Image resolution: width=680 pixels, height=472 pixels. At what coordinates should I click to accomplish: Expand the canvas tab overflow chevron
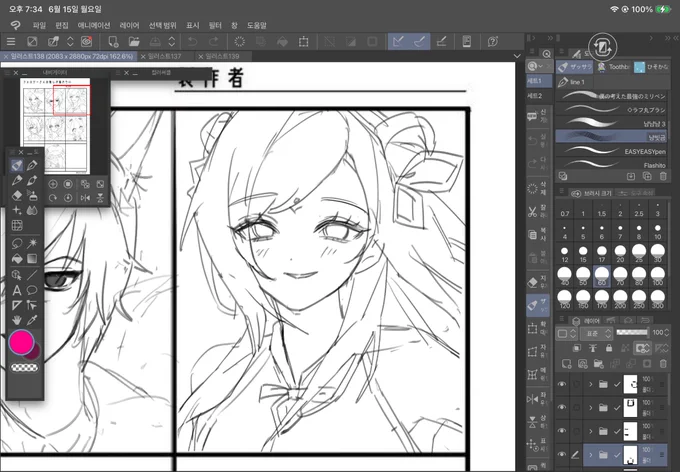(x=517, y=56)
